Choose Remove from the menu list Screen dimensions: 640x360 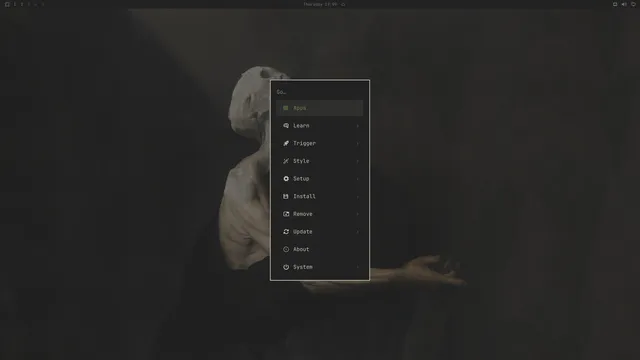point(320,214)
